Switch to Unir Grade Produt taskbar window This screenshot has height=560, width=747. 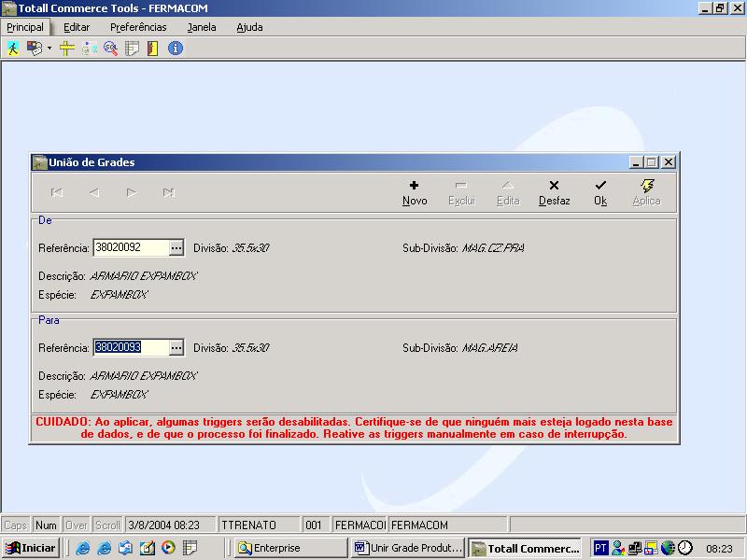[x=408, y=548]
